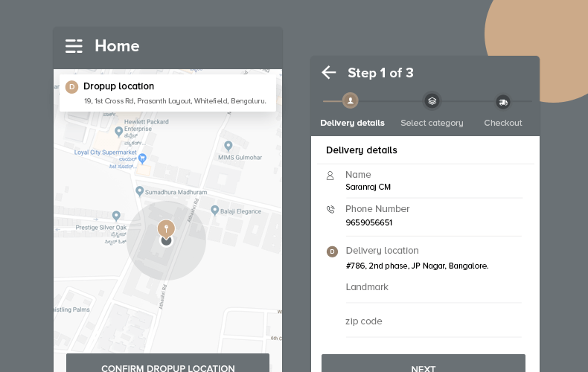The image size is (588, 372).
Task: Select the Hewlett Packard Enterprise map marker
Action: click(x=118, y=131)
